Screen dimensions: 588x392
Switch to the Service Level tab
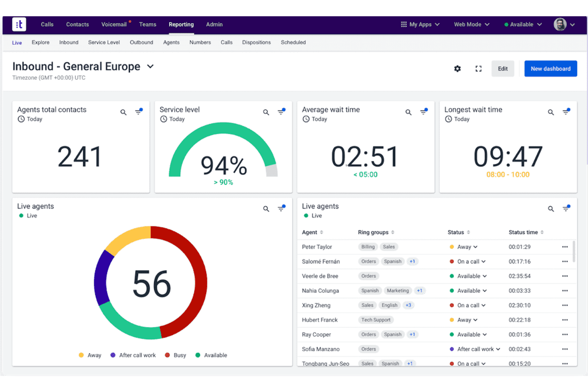(x=104, y=42)
